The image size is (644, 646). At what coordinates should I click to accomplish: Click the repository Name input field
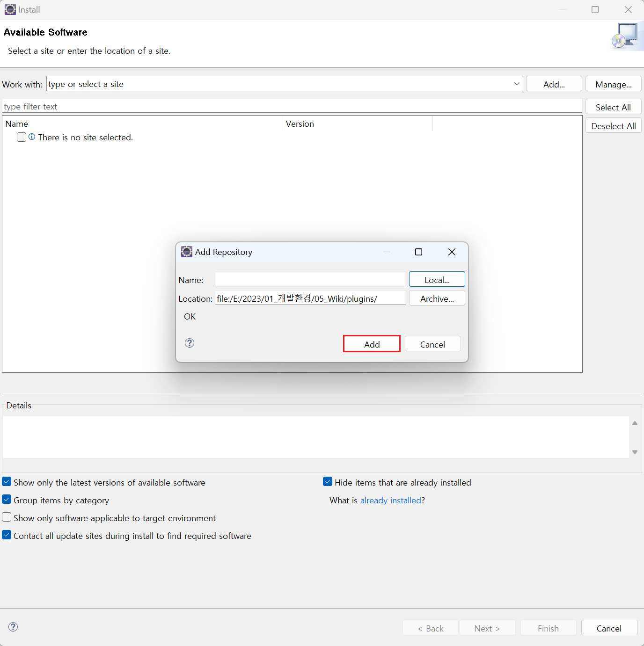point(310,279)
